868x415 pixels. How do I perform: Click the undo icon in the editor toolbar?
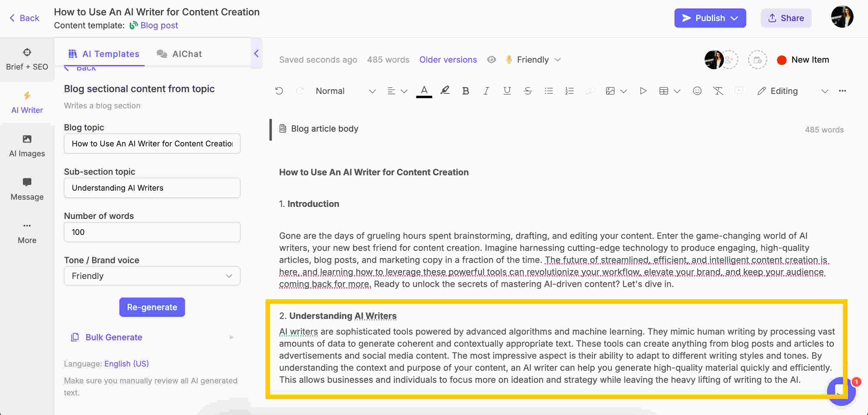click(279, 91)
